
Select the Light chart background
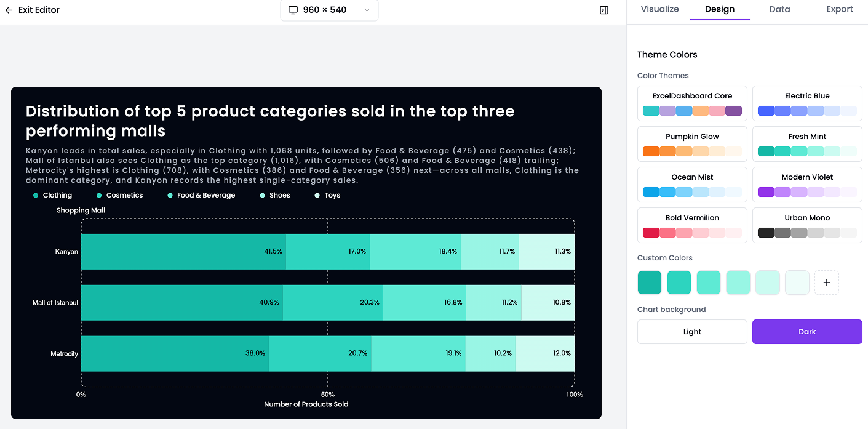click(691, 331)
